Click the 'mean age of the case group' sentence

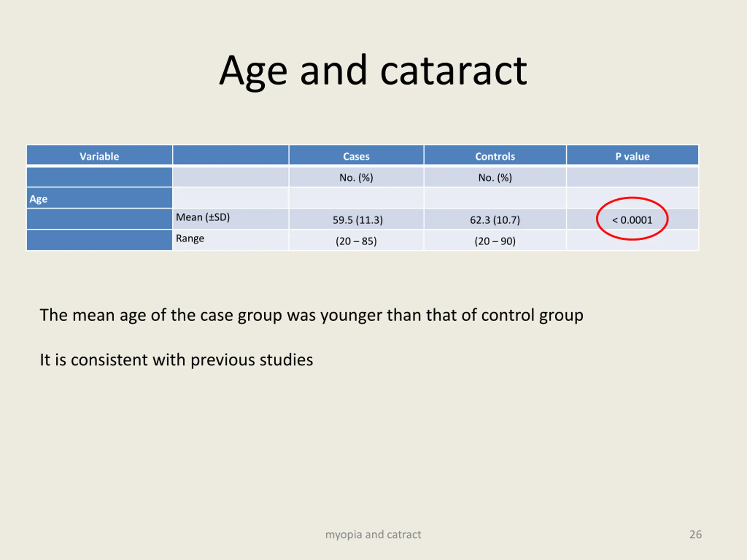click(x=311, y=315)
